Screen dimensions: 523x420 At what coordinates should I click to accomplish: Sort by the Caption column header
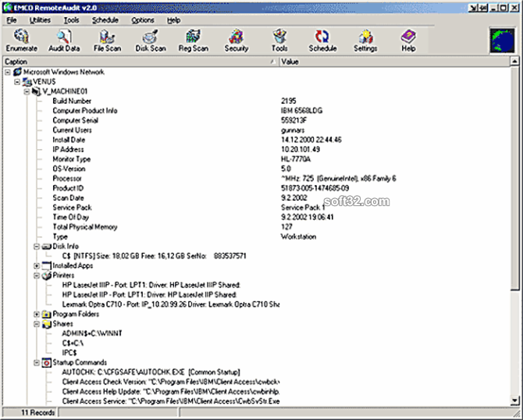point(141,62)
